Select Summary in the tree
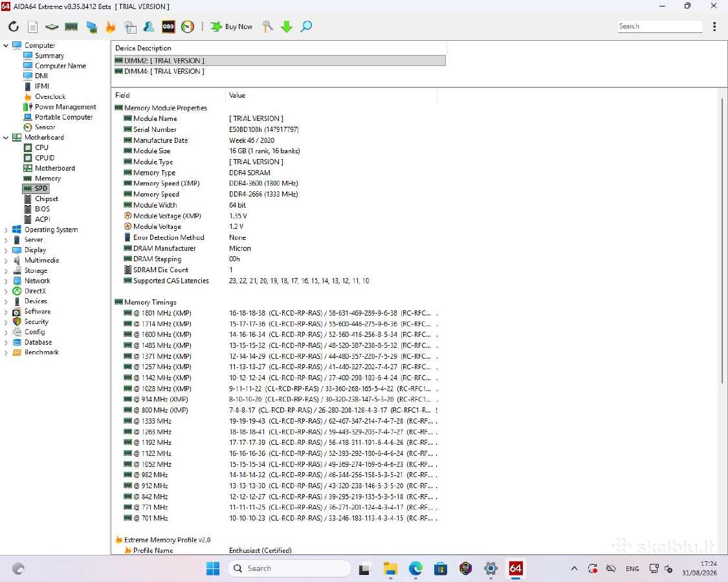Screen dimensions: 728x582 click(x=49, y=56)
